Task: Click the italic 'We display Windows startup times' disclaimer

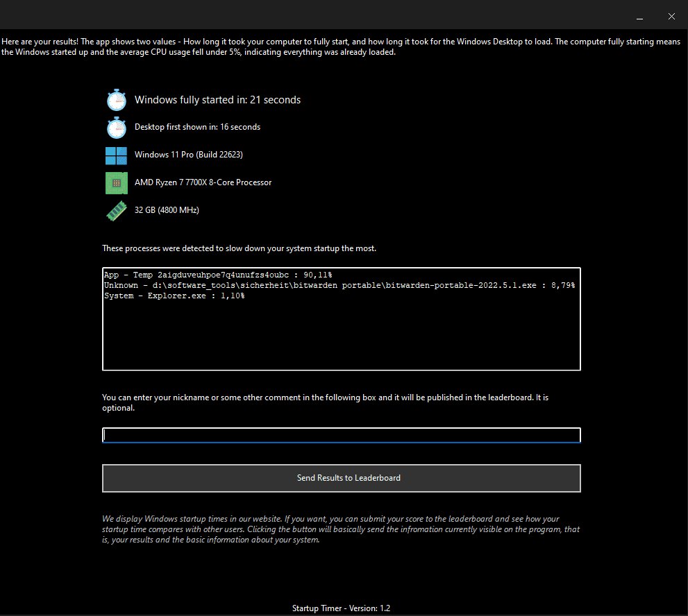Action: (340, 529)
